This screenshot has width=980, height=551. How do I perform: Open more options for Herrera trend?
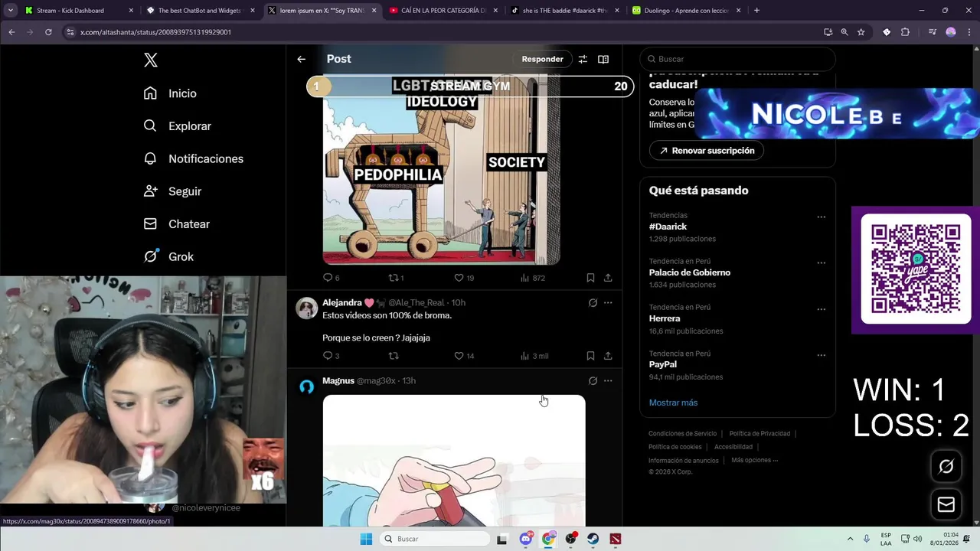(x=821, y=309)
